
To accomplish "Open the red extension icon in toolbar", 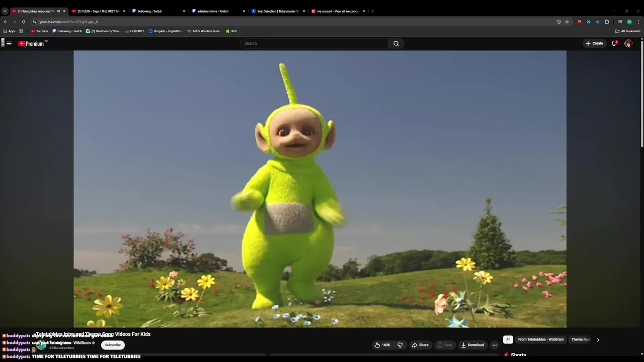I will pyautogui.click(x=580, y=22).
